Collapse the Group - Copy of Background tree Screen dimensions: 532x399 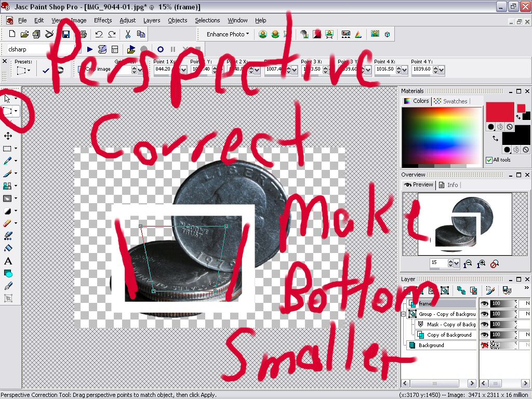pos(404,314)
